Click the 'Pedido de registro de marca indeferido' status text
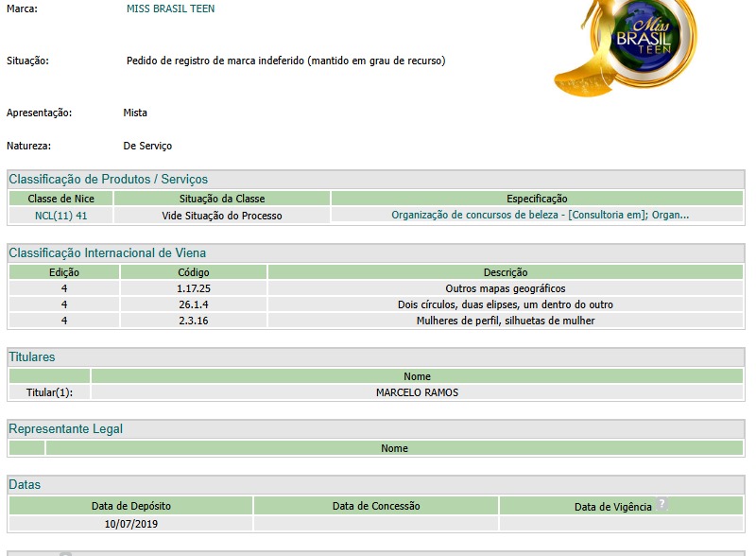Image resolution: width=756 pixels, height=556 pixels. coord(286,61)
